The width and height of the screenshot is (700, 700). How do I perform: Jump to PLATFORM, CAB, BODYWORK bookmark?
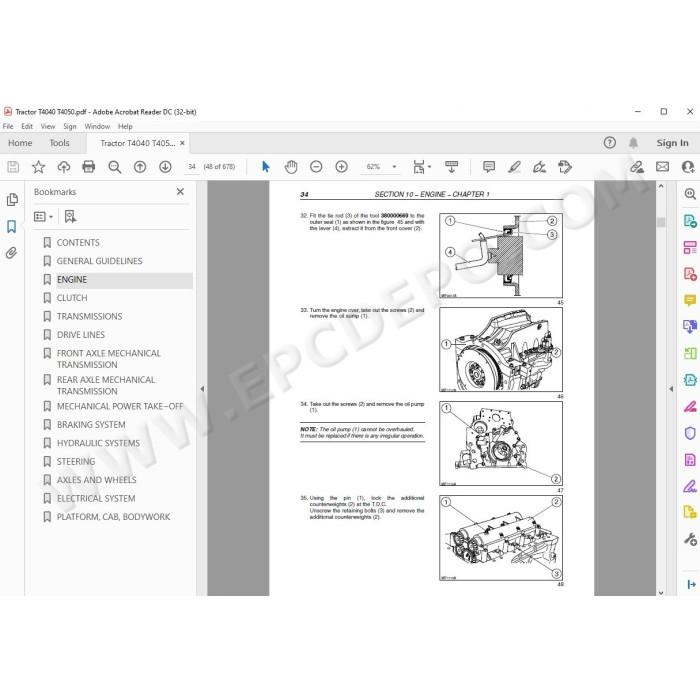pyautogui.click(x=113, y=517)
